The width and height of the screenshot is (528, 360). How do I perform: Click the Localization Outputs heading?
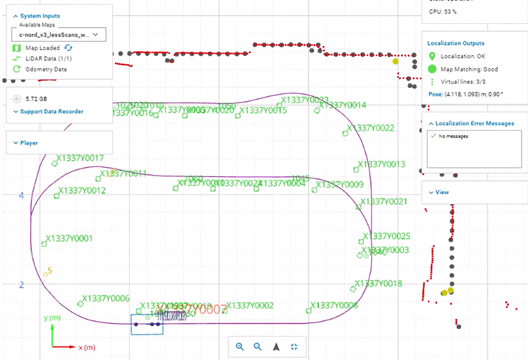click(x=456, y=43)
